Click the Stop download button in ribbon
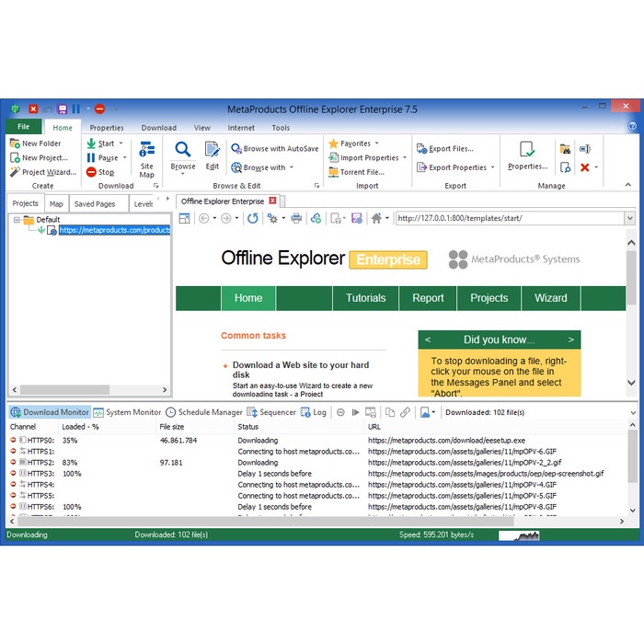Image resolution: width=644 pixels, height=644 pixels. (100, 172)
